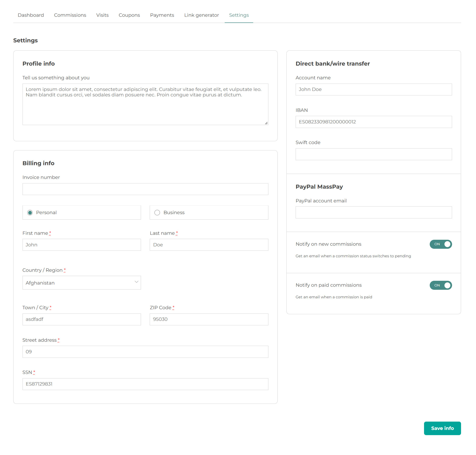476x455 pixels.
Task: Turn off Notify on new commissions toggle
Action: point(440,244)
